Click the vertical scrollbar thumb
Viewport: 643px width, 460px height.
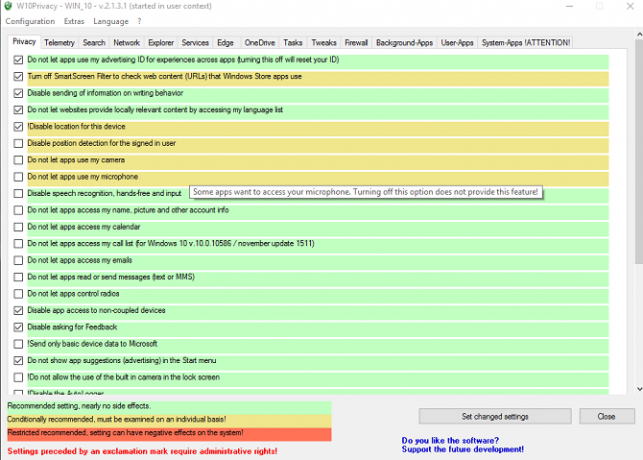pyautogui.click(x=639, y=152)
